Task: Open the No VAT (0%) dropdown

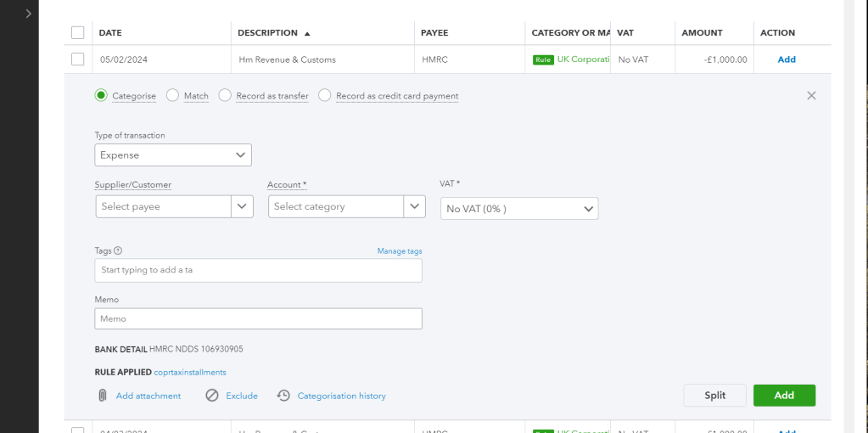Action: [519, 209]
